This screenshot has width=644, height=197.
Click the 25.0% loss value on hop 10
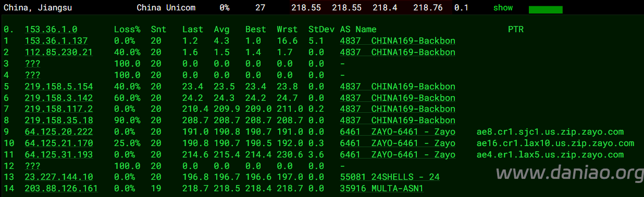(127, 143)
